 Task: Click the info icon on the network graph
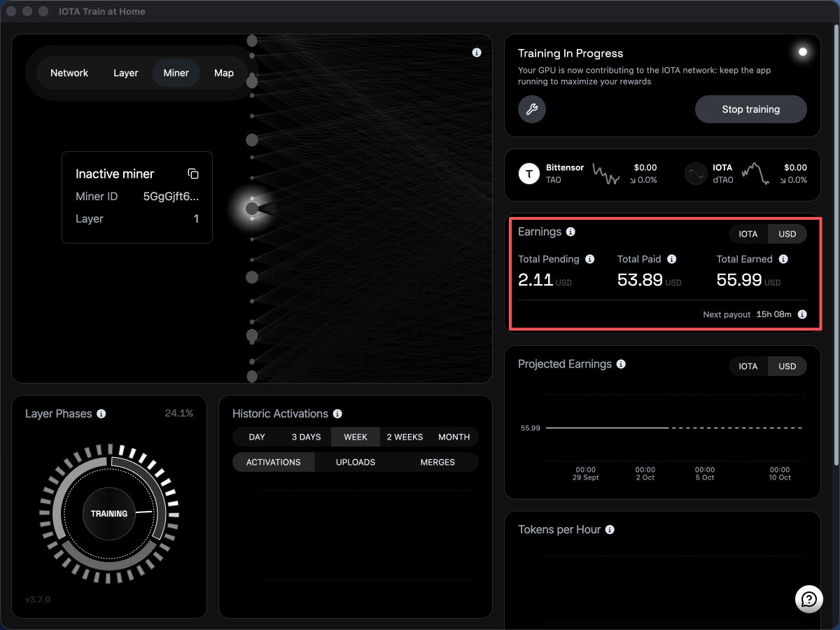click(477, 52)
